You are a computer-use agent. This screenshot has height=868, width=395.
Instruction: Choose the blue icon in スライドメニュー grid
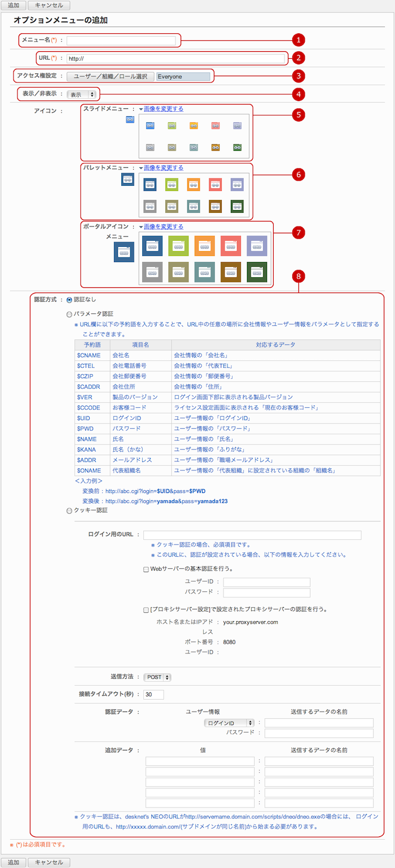pos(150,126)
